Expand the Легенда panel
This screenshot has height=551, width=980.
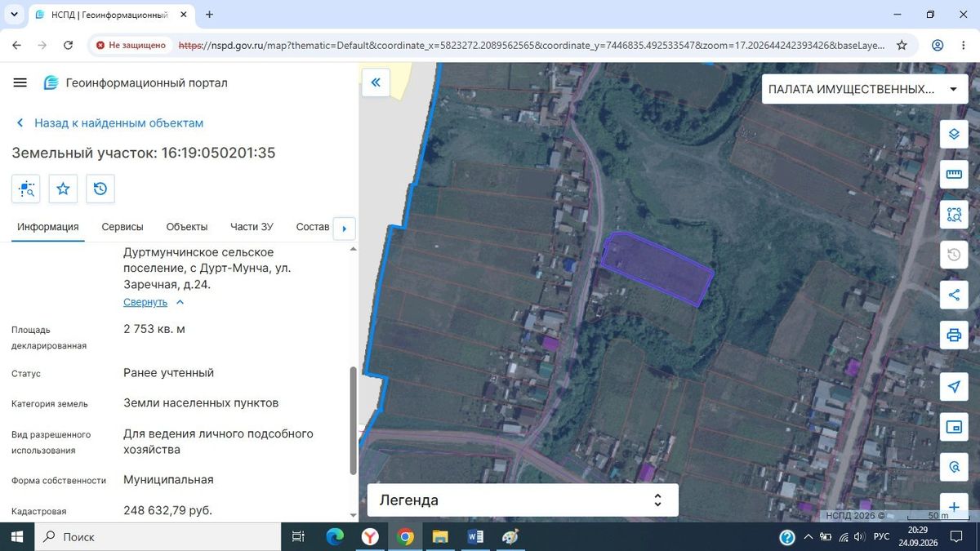coord(523,500)
